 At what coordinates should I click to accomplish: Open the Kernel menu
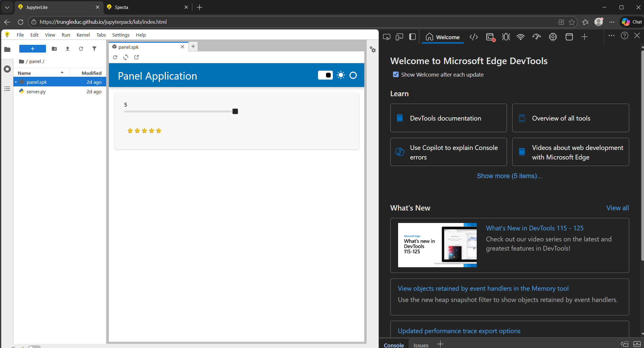click(83, 35)
